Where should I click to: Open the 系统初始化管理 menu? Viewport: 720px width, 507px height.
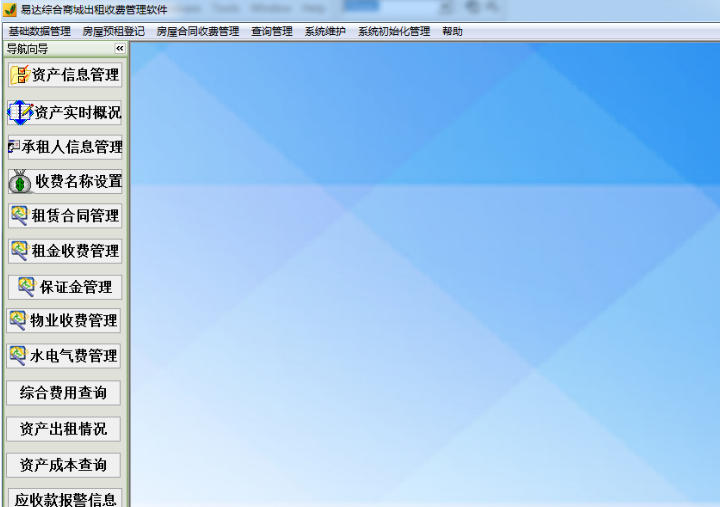tap(394, 31)
